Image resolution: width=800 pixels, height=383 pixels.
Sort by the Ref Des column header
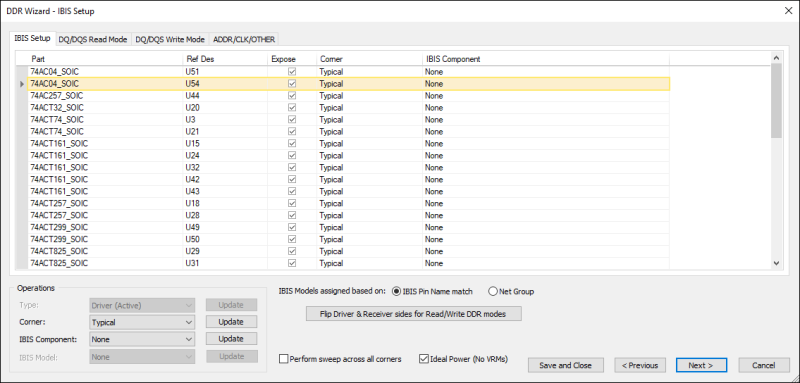pyautogui.click(x=225, y=59)
